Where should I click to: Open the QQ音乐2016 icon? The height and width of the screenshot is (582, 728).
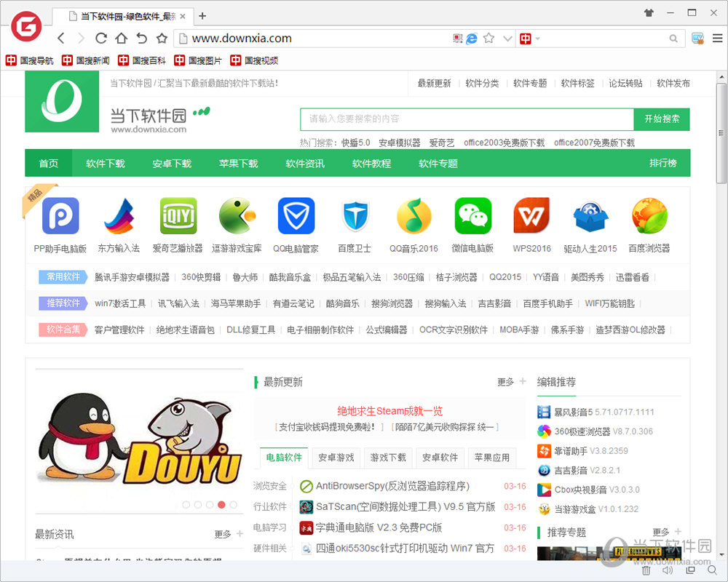coord(414,216)
